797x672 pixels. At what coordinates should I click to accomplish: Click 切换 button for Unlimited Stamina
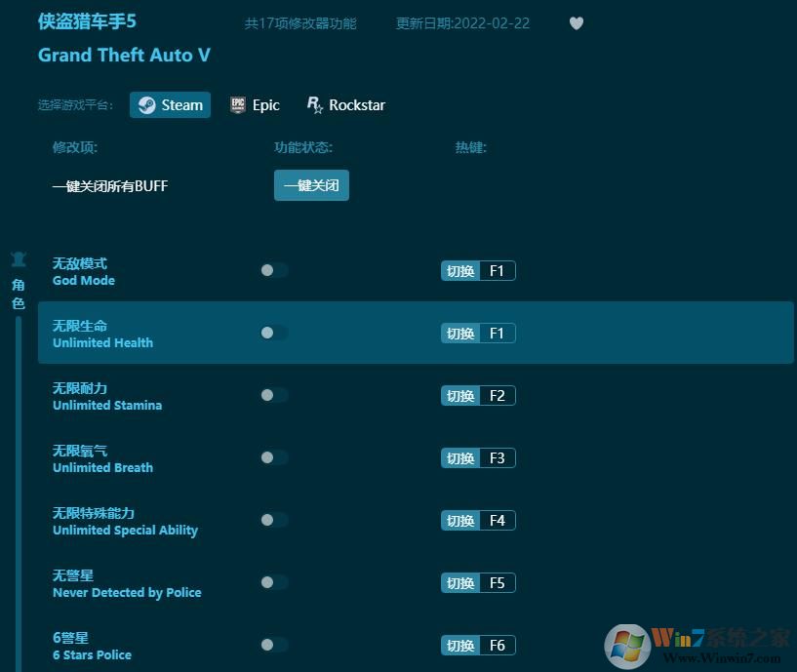pos(460,396)
